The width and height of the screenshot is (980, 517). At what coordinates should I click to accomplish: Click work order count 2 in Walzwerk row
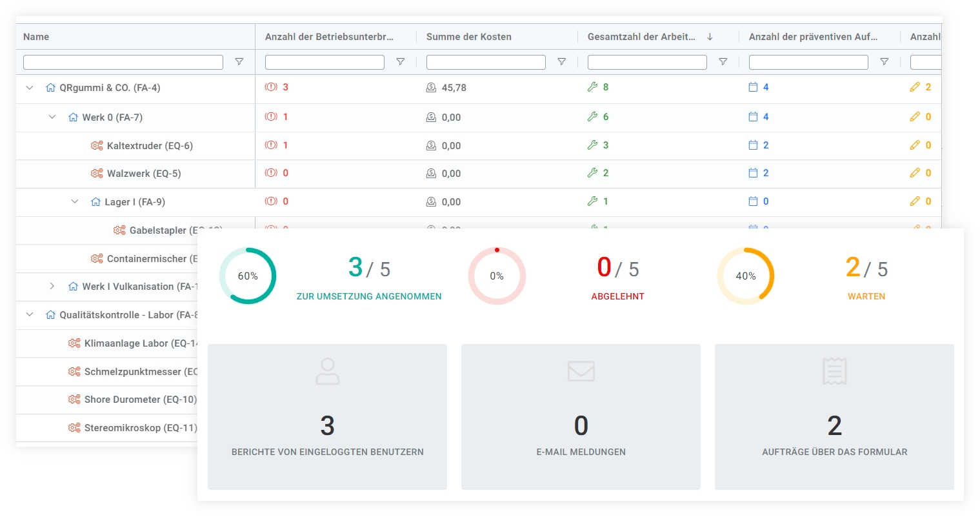606,173
